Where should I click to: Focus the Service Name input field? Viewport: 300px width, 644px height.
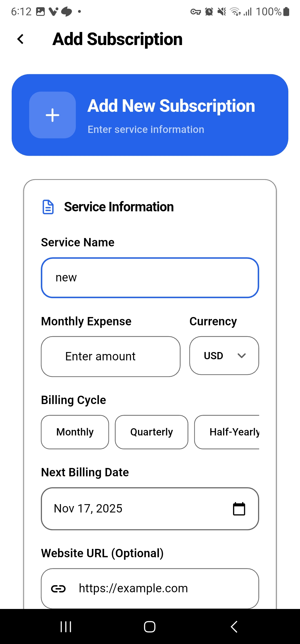click(150, 278)
